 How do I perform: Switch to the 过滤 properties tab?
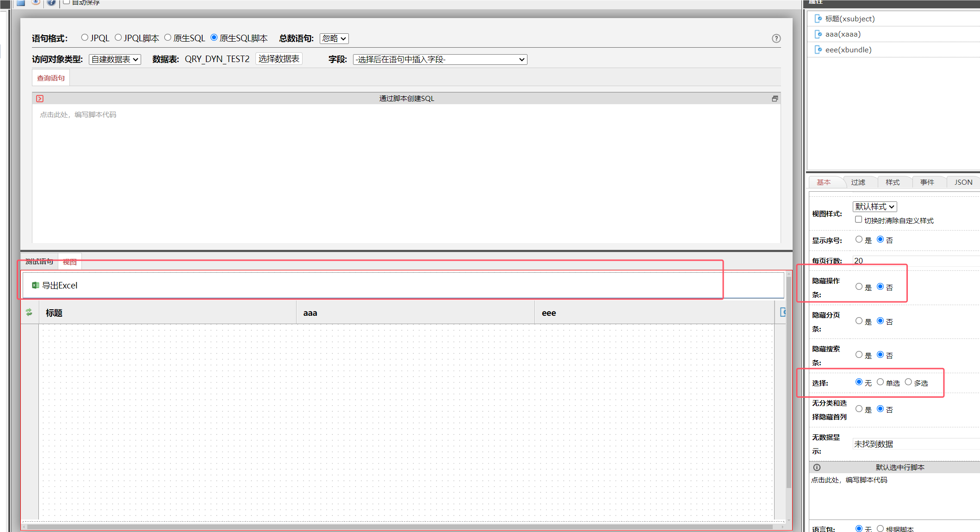click(x=858, y=182)
